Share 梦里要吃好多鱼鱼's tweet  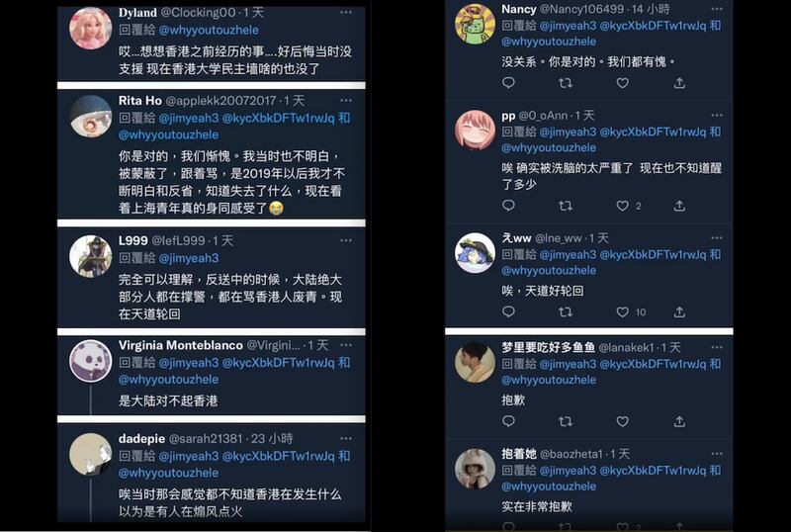[x=679, y=421]
